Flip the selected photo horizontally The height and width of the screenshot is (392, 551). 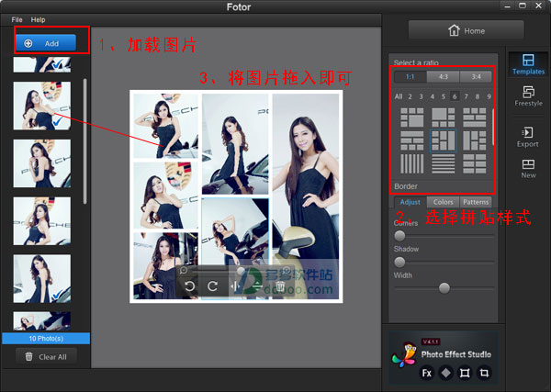point(235,286)
